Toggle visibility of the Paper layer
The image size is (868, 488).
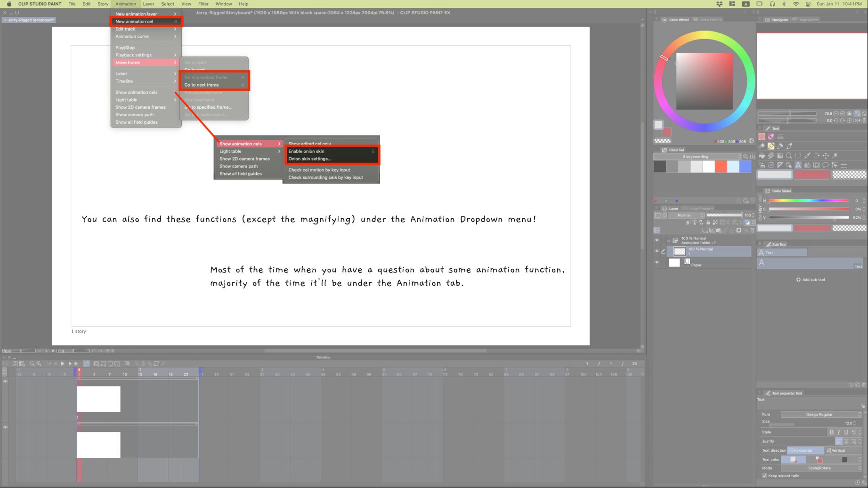coord(657,263)
